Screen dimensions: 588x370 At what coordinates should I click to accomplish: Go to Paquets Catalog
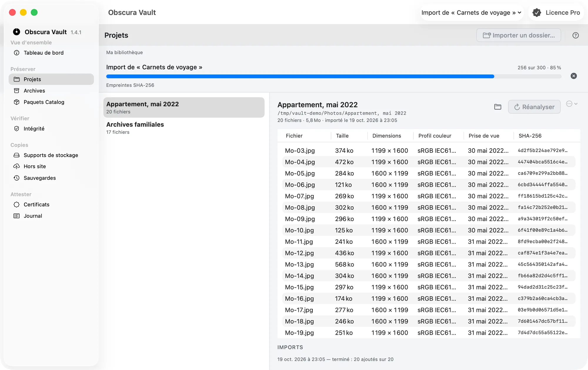(x=51, y=102)
